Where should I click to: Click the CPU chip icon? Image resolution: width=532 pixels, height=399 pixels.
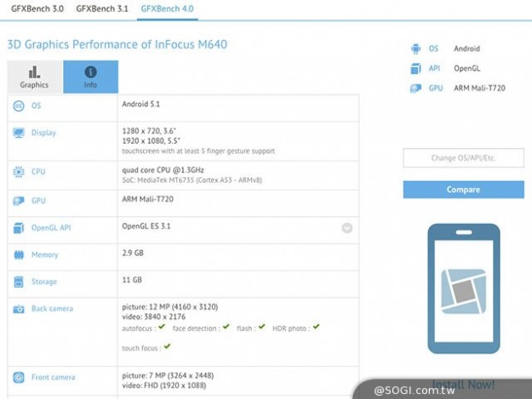(19, 172)
